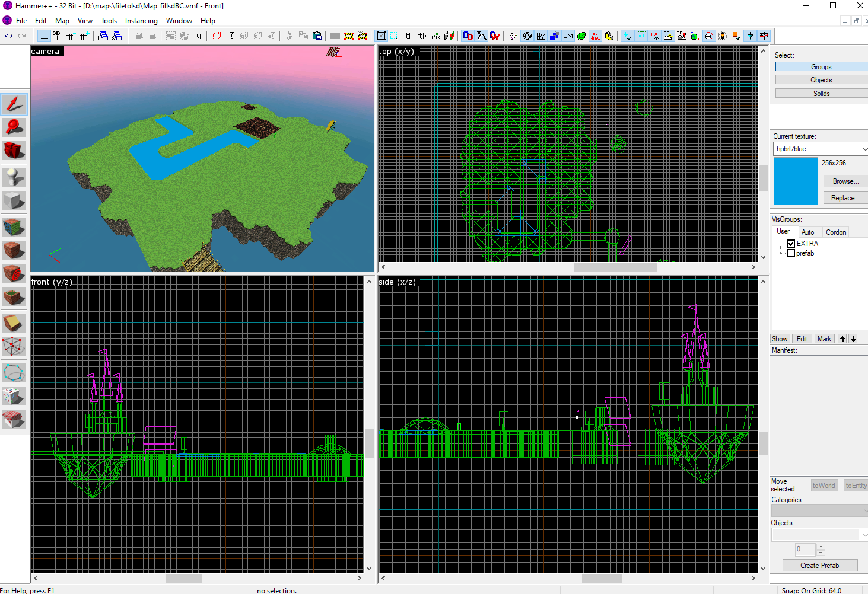Image resolution: width=868 pixels, height=594 pixels.
Task: Click the smaller grid button
Action: click(70, 36)
